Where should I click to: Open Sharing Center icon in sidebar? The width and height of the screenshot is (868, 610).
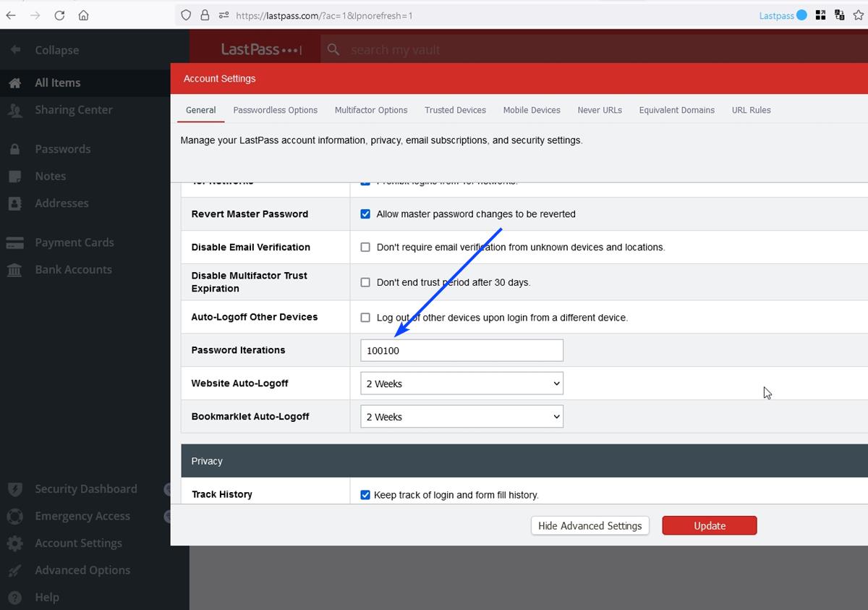(14, 111)
